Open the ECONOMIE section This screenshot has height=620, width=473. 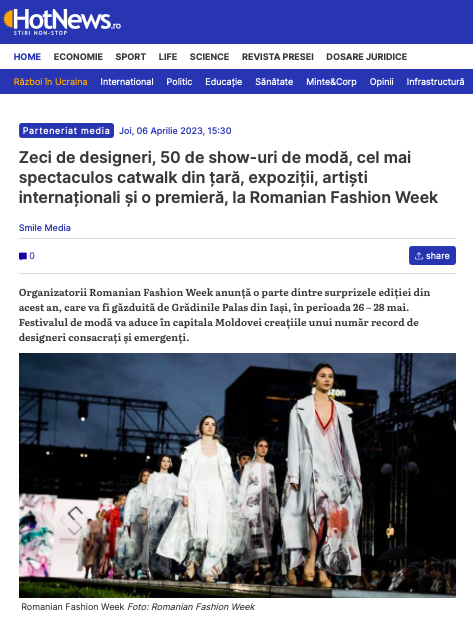78,57
